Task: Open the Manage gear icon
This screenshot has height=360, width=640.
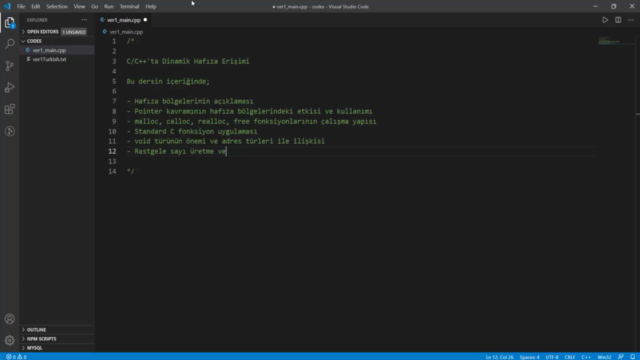Action: coord(10,340)
